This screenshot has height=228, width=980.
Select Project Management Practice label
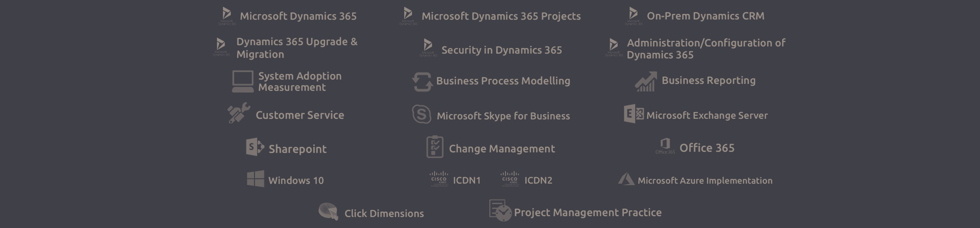[x=588, y=212]
